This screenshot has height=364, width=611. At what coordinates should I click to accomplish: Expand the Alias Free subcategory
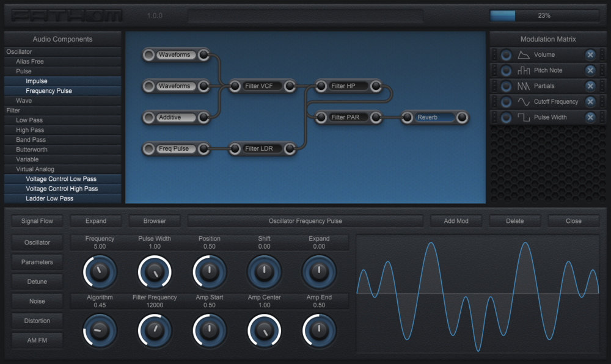tap(62, 62)
